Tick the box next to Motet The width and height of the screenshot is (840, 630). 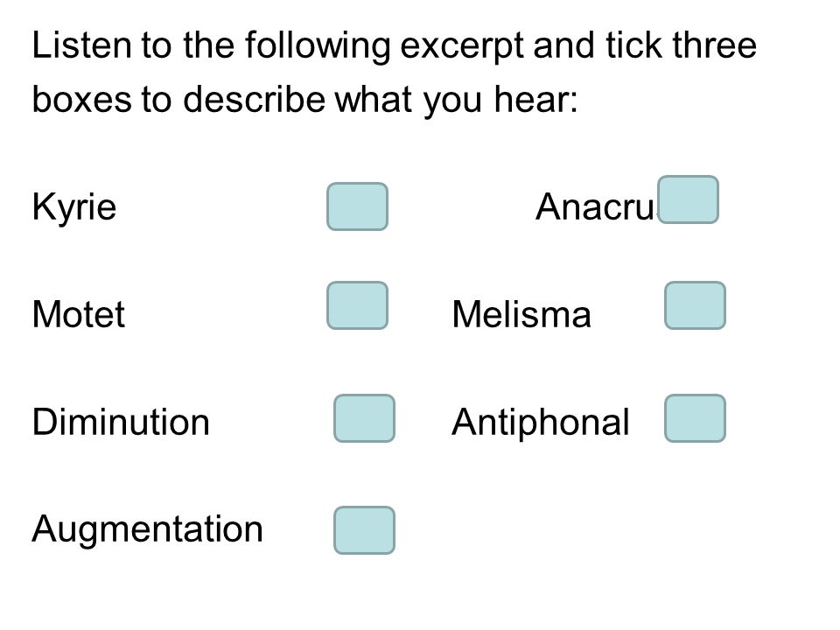tap(357, 305)
